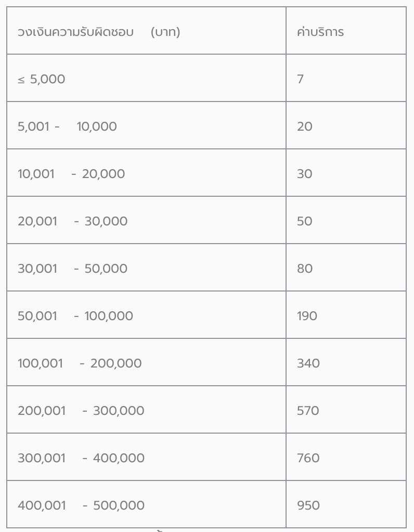Select the 100,001 - 200,000 range cell
This screenshot has height=532, width=414.
[x=80, y=363]
